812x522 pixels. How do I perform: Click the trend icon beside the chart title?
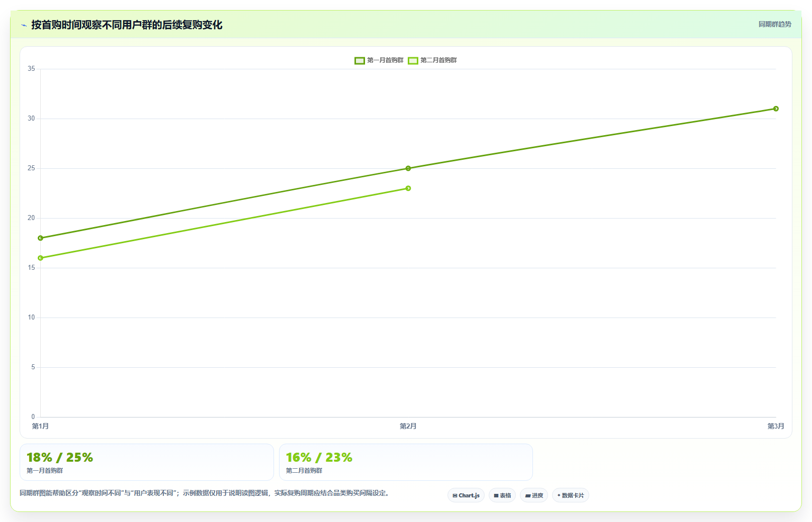(x=24, y=25)
